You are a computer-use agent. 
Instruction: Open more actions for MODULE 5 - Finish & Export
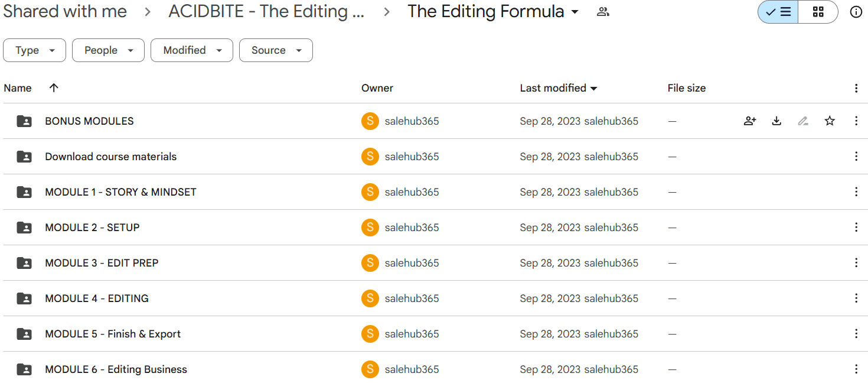856,334
